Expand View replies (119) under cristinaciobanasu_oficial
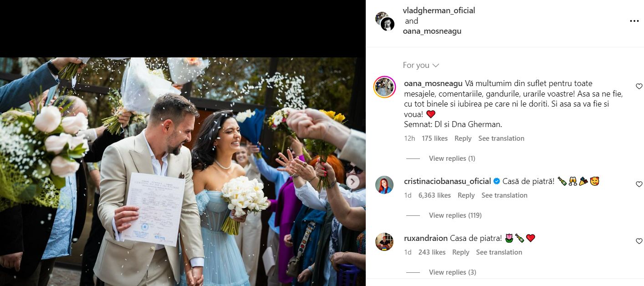 (x=455, y=215)
